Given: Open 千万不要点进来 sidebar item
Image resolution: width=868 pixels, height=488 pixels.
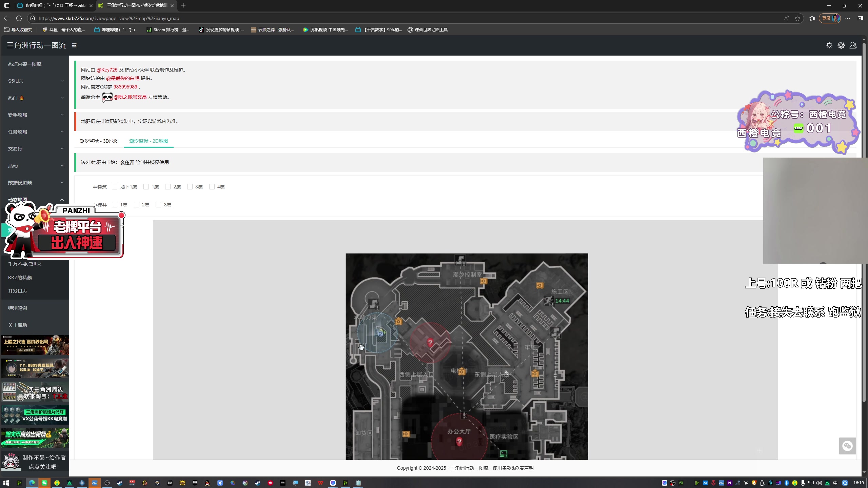Looking at the screenshot, I should pos(35,264).
